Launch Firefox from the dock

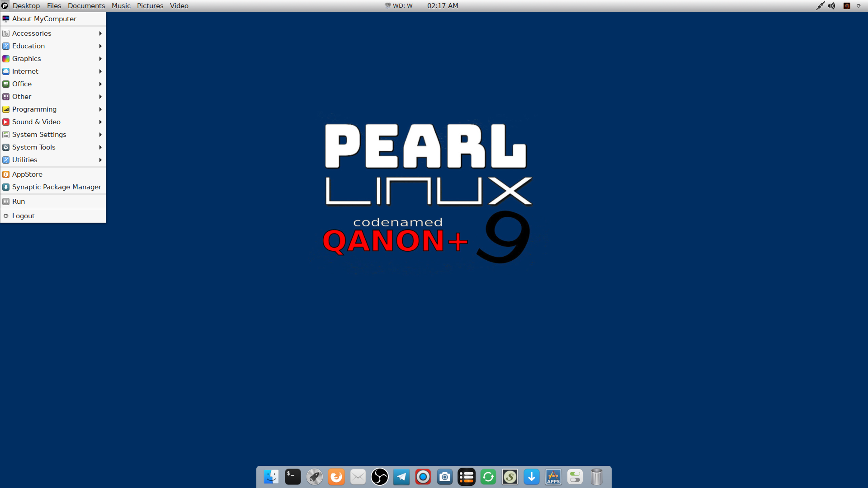[x=336, y=477]
